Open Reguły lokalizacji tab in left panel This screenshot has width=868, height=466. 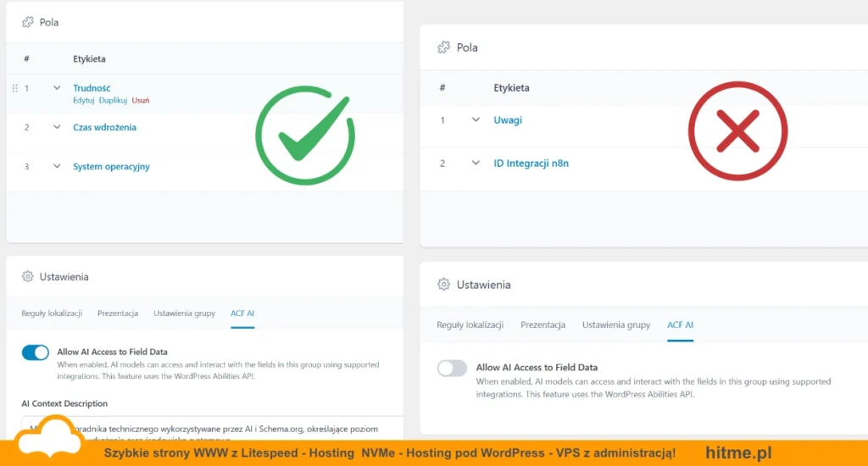[x=52, y=313]
